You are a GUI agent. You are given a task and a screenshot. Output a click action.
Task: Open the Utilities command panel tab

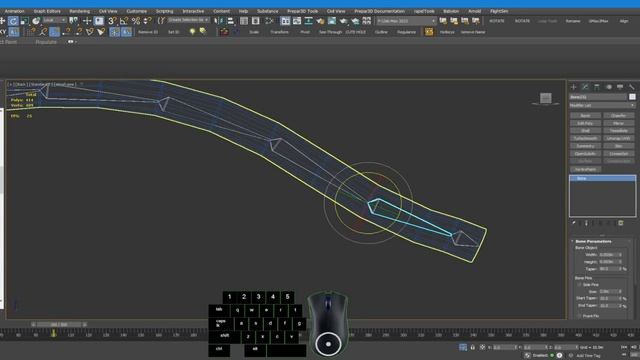631,87
